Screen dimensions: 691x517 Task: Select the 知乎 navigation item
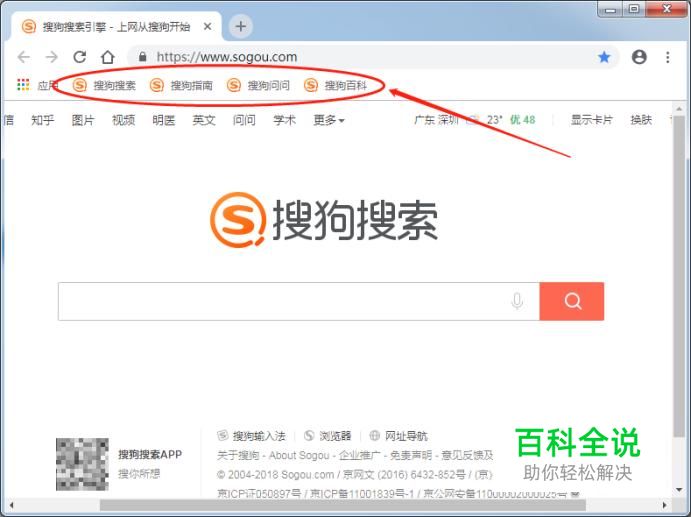click(x=42, y=120)
